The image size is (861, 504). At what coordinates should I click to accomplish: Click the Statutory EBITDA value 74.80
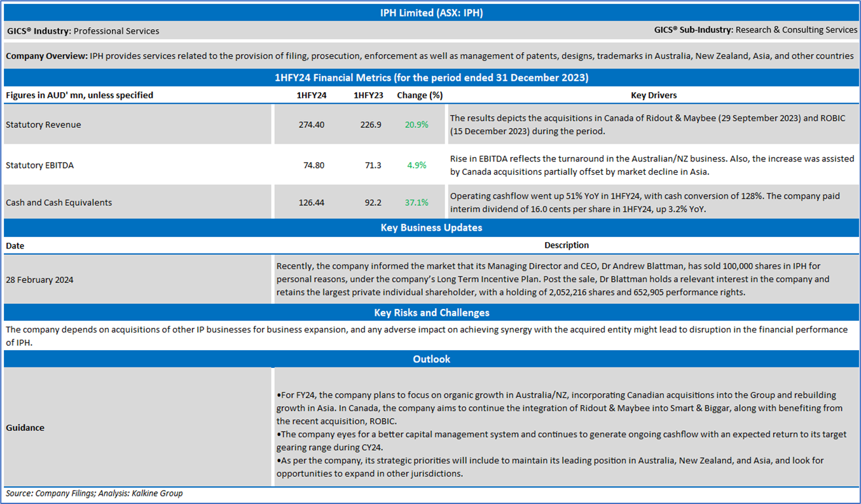click(x=314, y=165)
